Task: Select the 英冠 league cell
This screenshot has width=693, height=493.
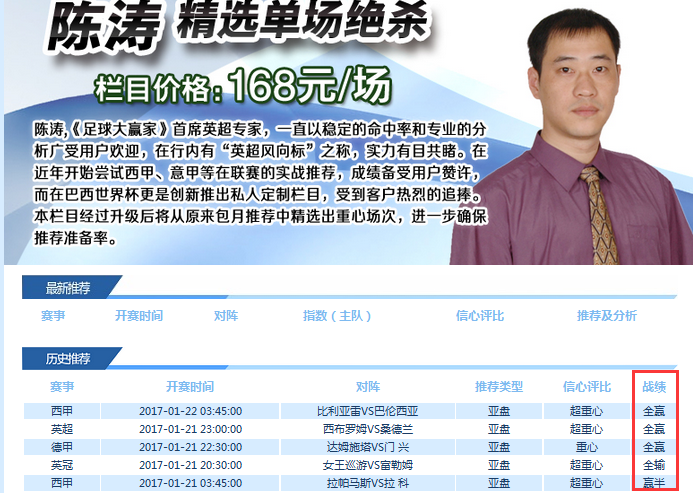Action: (62, 465)
